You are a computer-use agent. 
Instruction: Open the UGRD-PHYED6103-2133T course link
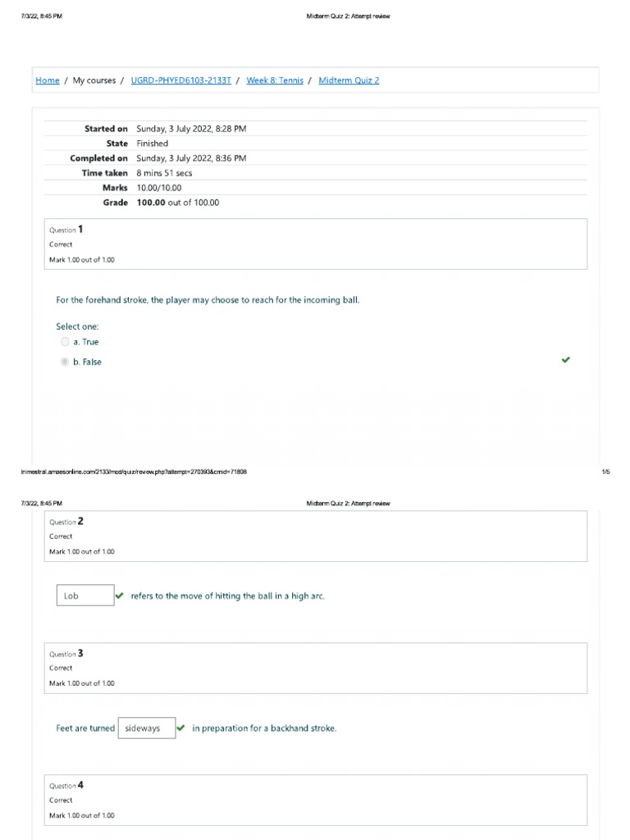(181, 80)
